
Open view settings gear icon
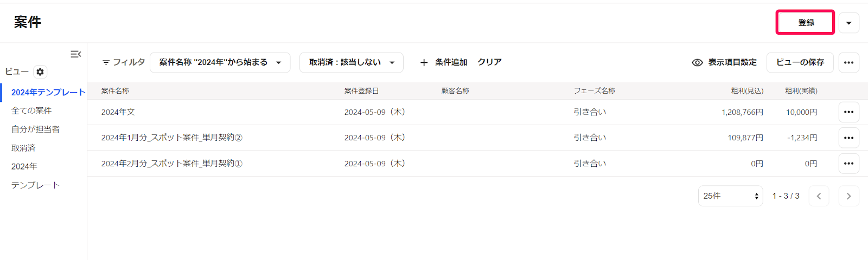coord(40,72)
